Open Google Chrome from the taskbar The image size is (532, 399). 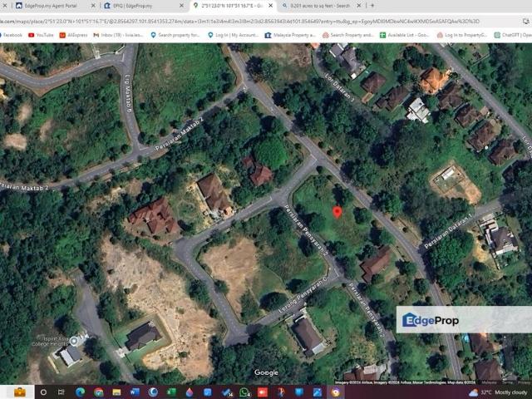[x=98, y=392]
